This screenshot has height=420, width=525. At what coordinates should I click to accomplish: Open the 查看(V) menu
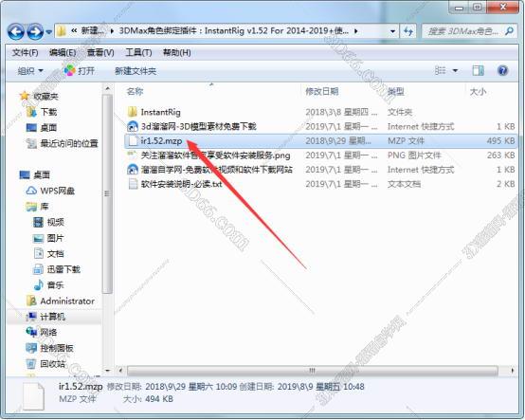coord(100,52)
